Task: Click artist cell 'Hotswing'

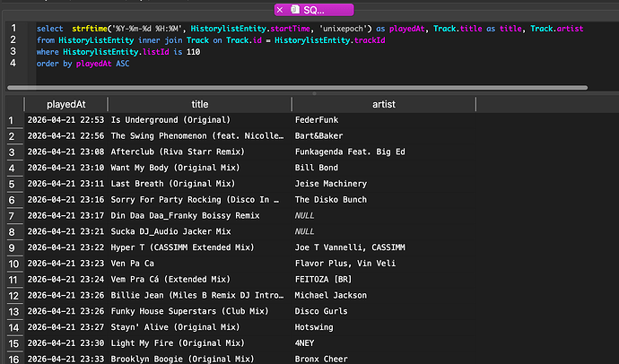Action: 384,327
